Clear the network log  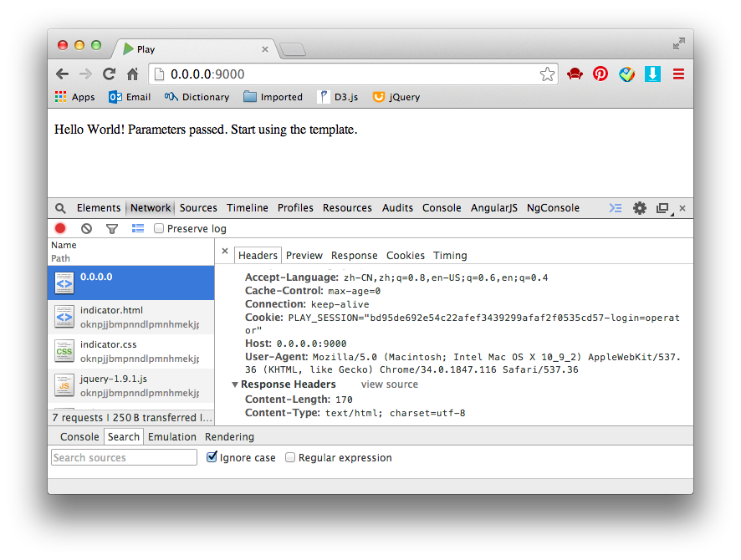click(86, 228)
